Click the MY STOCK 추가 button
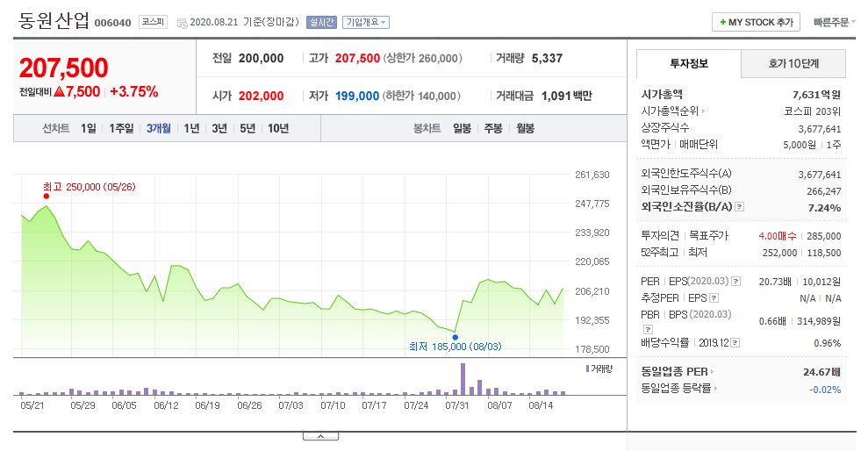Viewport: 868px width, 451px height. pyautogui.click(x=756, y=22)
